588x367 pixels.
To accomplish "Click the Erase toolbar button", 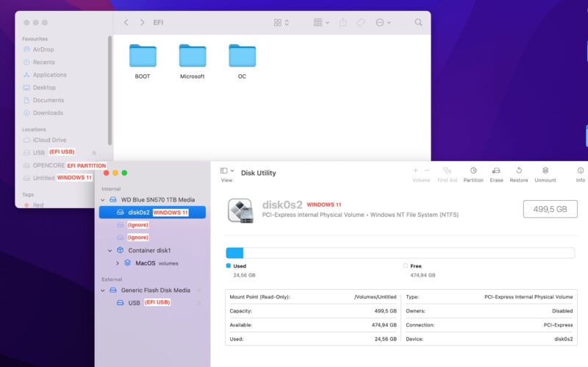I will point(496,175).
